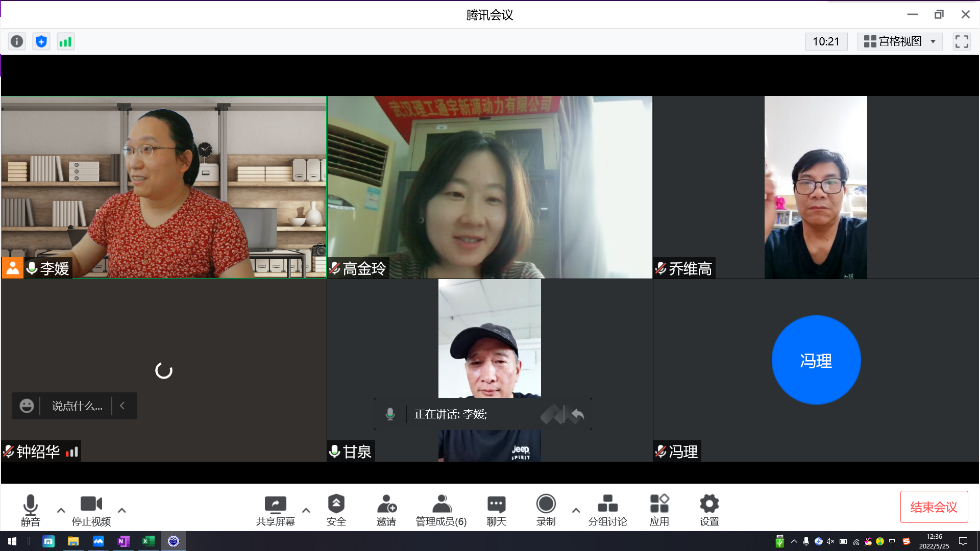Start recording the meeting (录制)
This screenshot has height=551, width=980.
[546, 509]
